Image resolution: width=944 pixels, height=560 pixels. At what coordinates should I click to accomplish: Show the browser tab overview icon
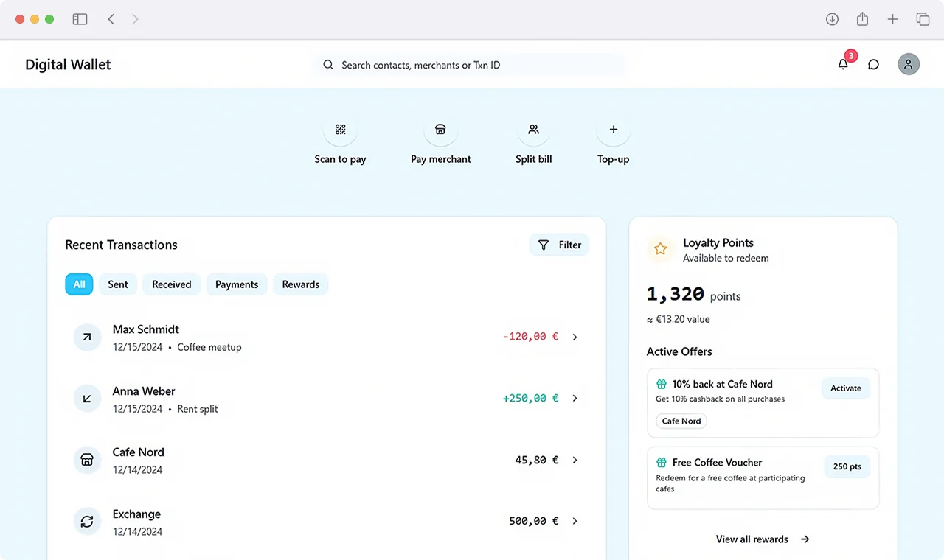[923, 19]
